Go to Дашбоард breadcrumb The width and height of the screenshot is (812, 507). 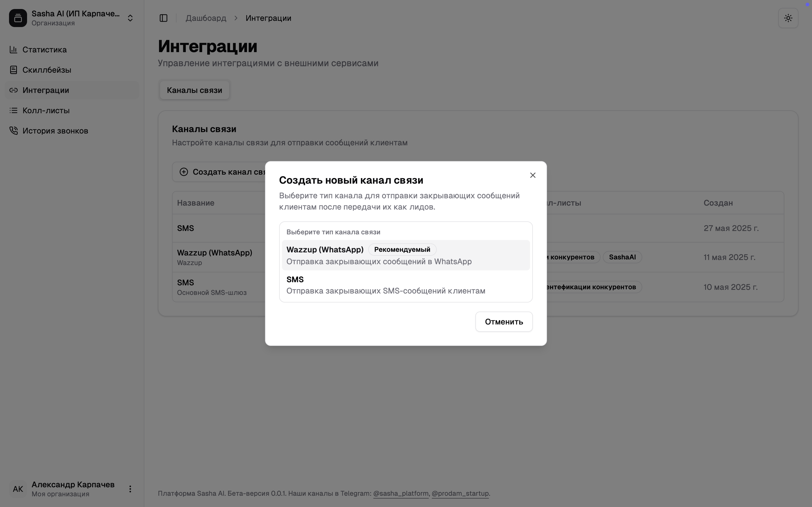pyautogui.click(x=206, y=18)
